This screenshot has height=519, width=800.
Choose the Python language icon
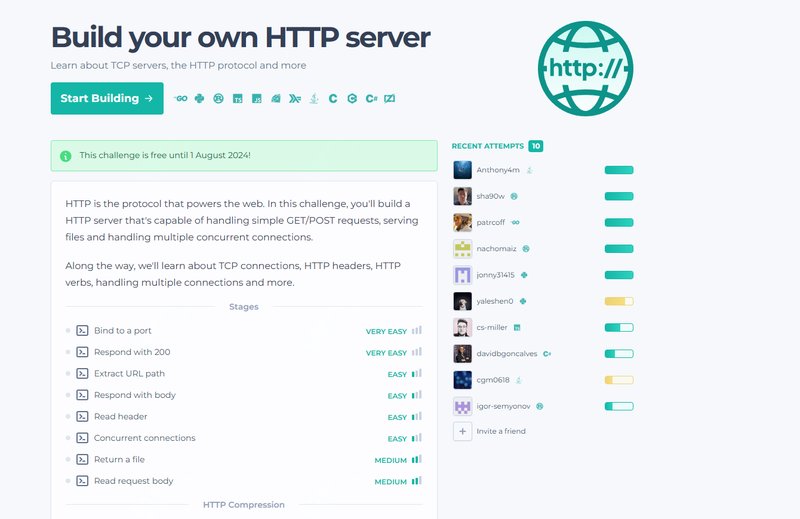tap(200, 99)
